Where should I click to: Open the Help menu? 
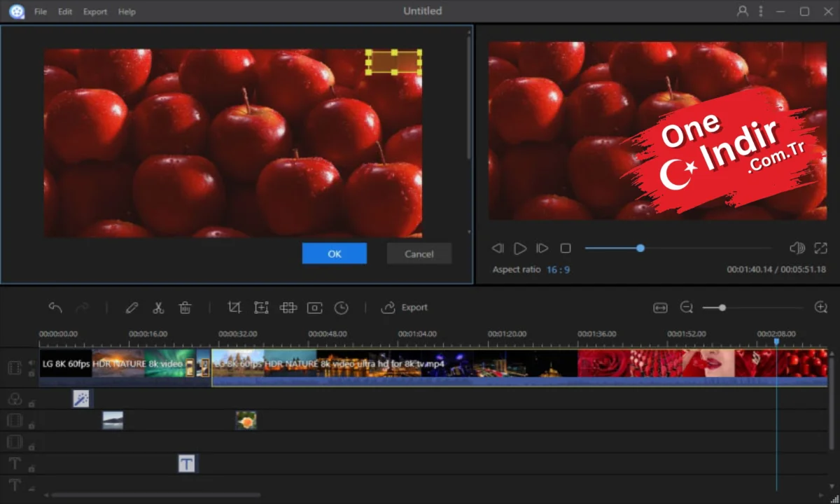pyautogui.click(x=127, y=12)
